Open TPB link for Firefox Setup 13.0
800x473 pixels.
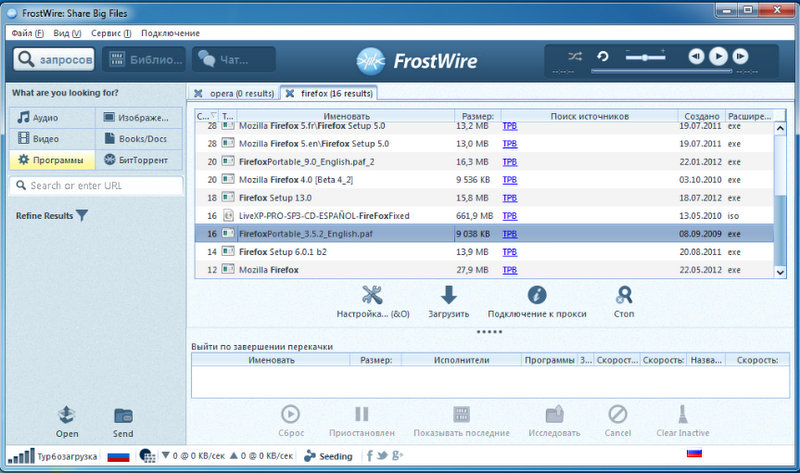[x=510, y=198]
